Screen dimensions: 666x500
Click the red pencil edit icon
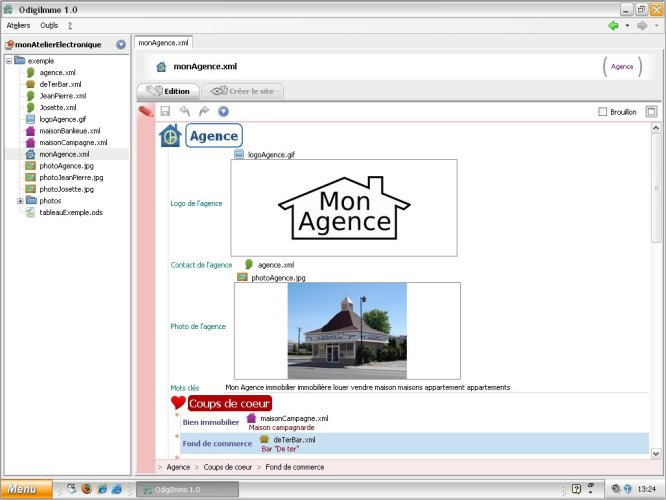coord(146,112)
